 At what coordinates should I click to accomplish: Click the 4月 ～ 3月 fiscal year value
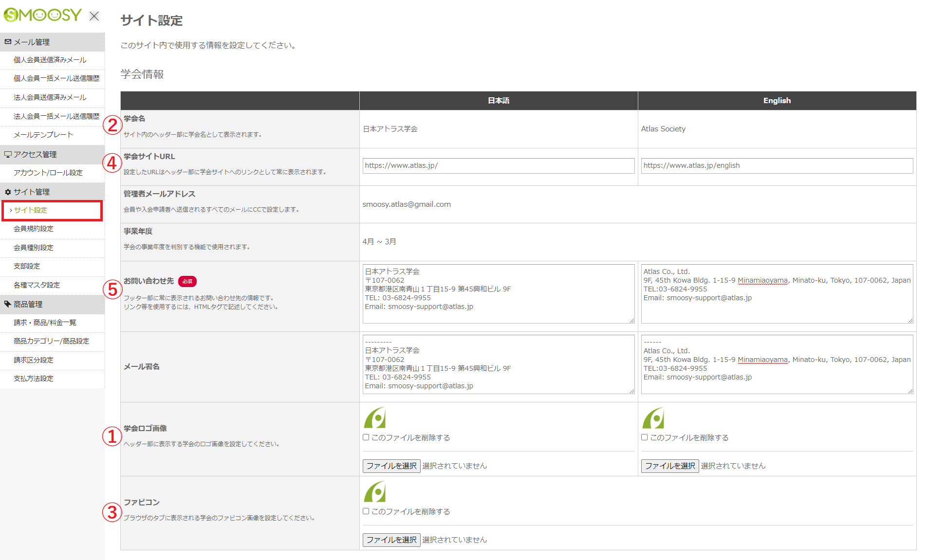click(379, 242)
